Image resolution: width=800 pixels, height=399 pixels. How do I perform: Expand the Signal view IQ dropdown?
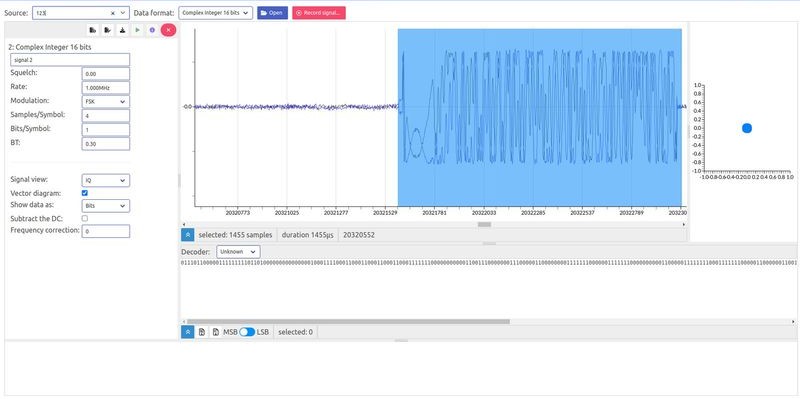(106, 180)
